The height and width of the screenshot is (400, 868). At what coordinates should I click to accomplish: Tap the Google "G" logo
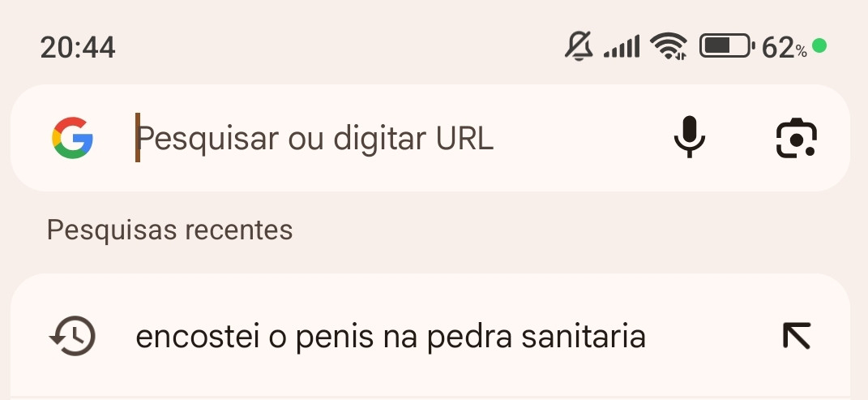(x=72, y=138)
